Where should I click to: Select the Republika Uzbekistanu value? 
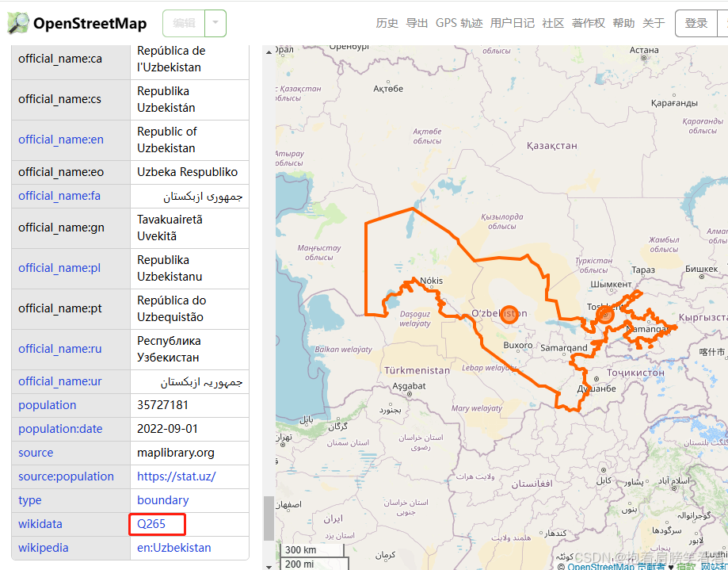[170, 269]
